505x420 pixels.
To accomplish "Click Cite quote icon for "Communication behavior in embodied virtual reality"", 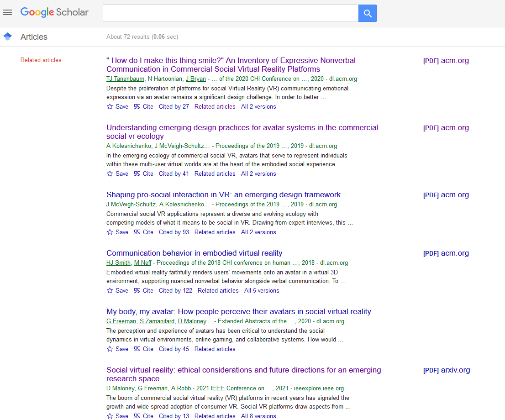I will click(137, 290).
